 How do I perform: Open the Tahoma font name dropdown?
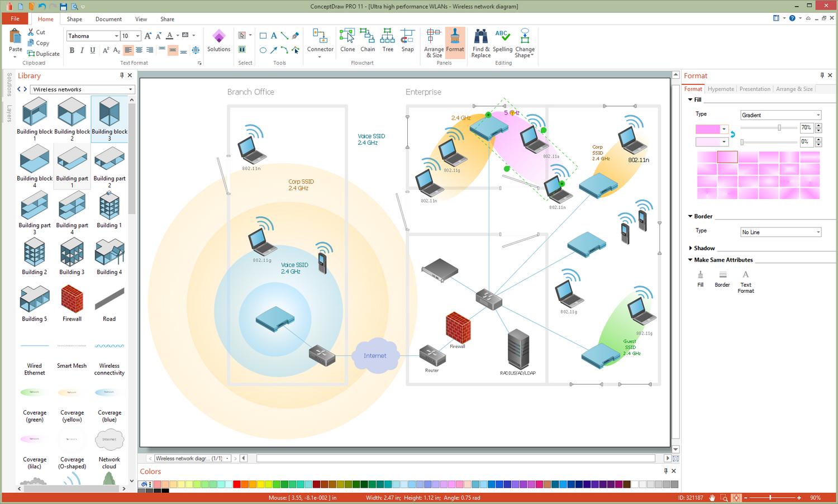click(116, 36)
